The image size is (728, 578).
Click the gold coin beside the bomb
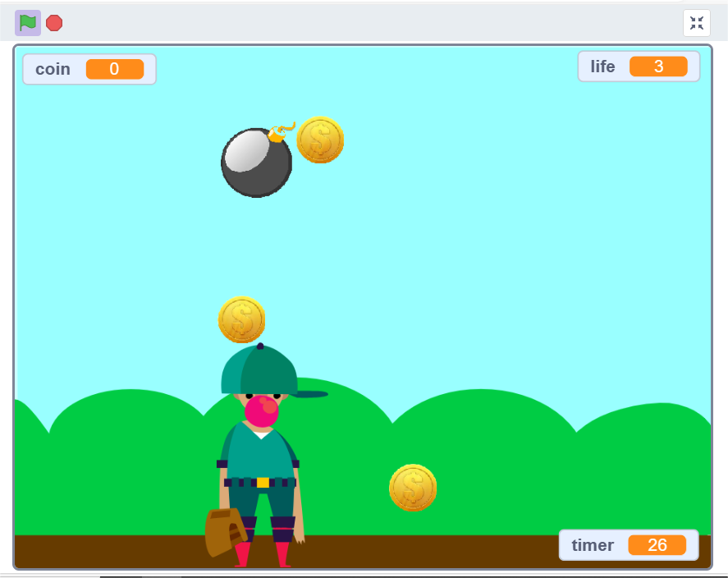[320, 140]
